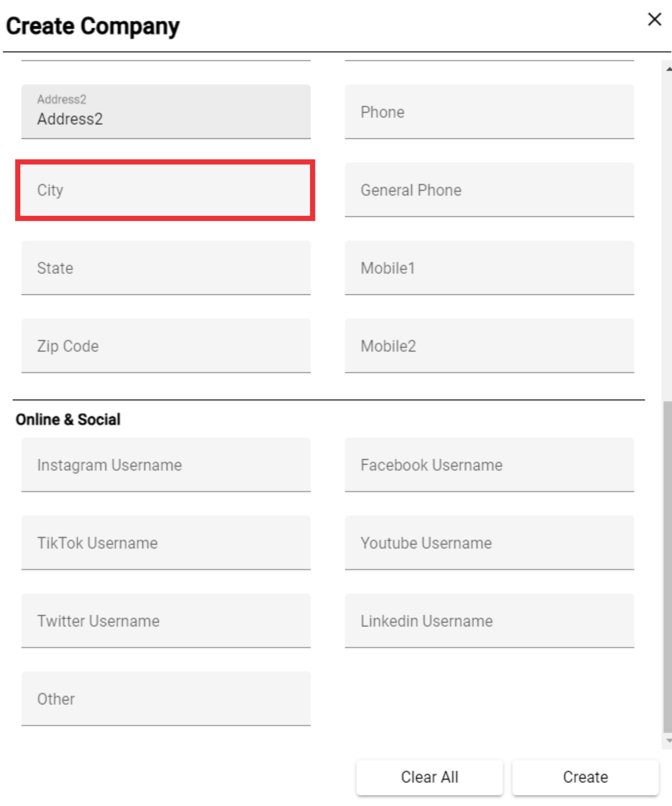Close the Create Company dialog
The image size is (672, 806).
(654, 19)
